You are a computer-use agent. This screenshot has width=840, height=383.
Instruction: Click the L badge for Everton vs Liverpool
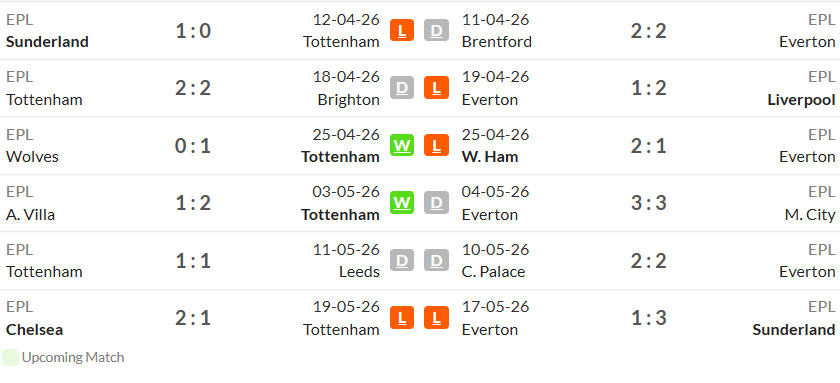(x=437, y=88)
